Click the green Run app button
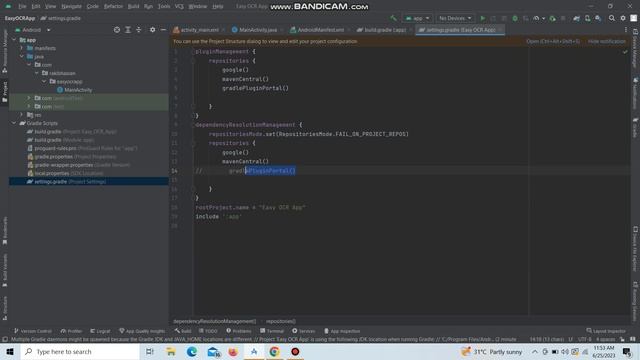Screen dimensions: 640x360 point(483,18)
